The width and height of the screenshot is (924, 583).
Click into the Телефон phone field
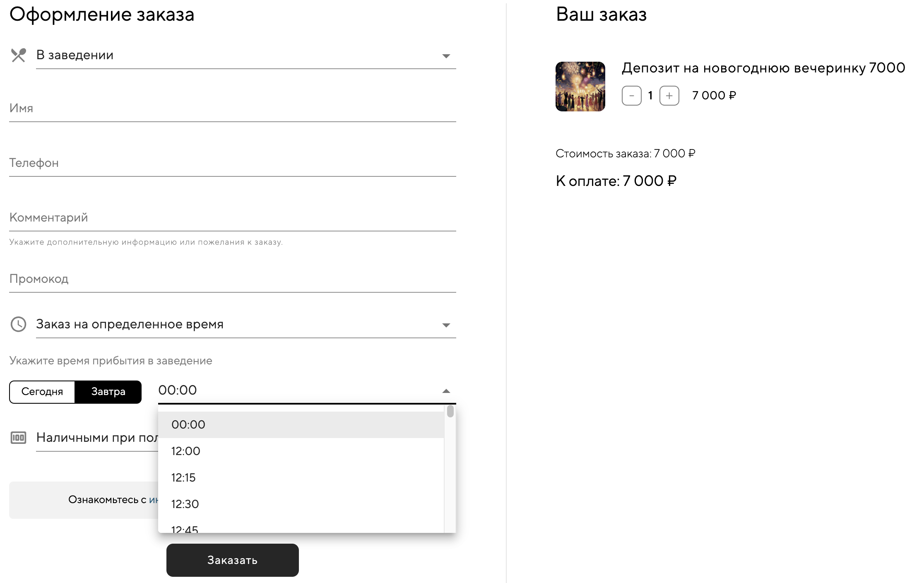click(x=232, y=163)
